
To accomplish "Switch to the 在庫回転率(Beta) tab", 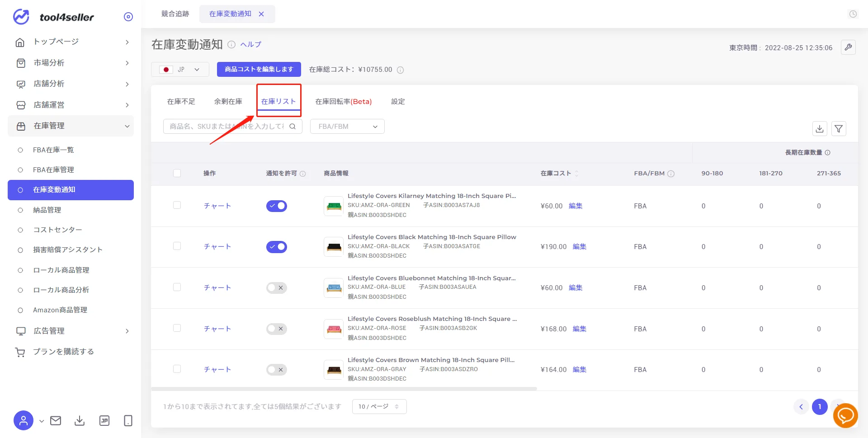I will (x=344, y=102).
